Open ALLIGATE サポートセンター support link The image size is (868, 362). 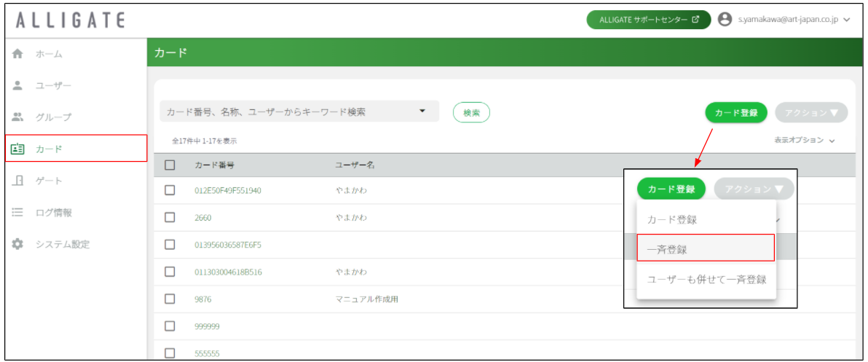(x=649, y=20)
